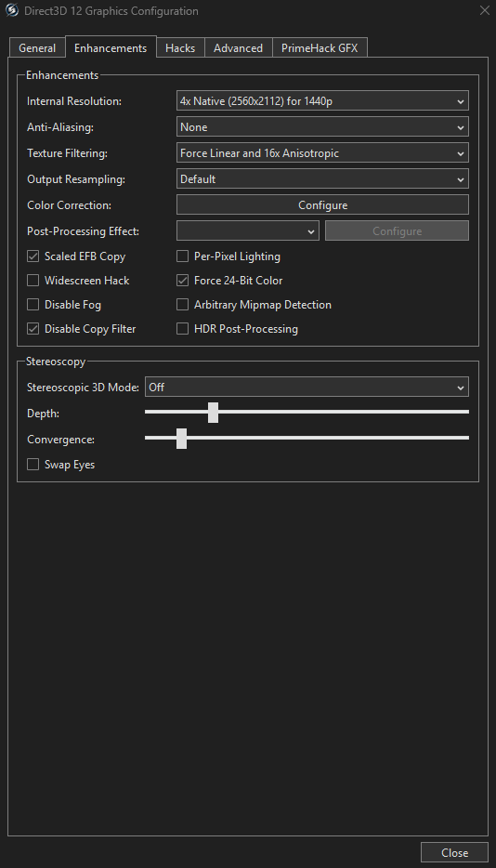Image resolution: width=496 pixels, height=868 pixels.
Task: Open the PrimeHack GFX tab
Action: coord(320,48)
